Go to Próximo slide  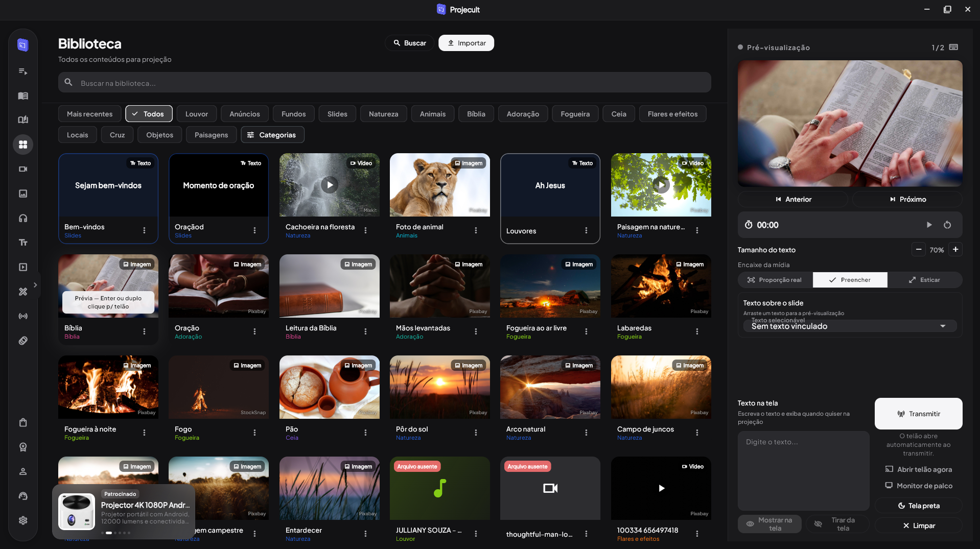click(x=907, y=199)
